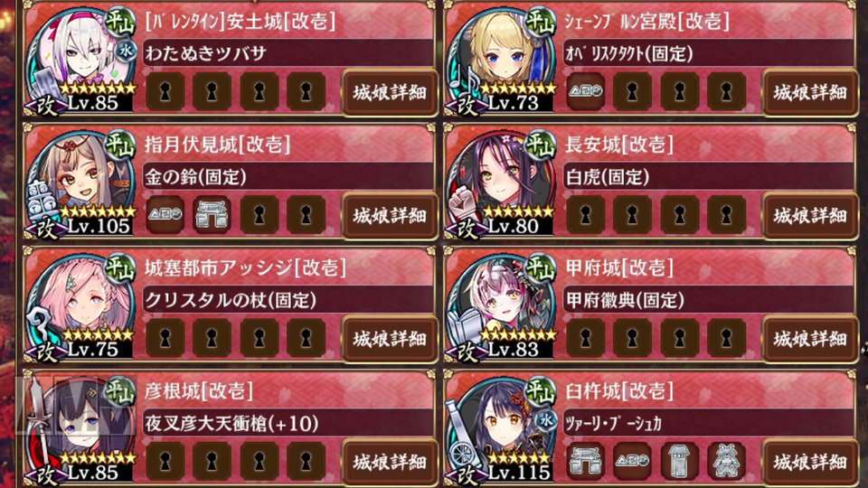Select the torii gate slot icon on 臼杵城
This screenshot has width=868, height=488.
click(x=586, y=461)
